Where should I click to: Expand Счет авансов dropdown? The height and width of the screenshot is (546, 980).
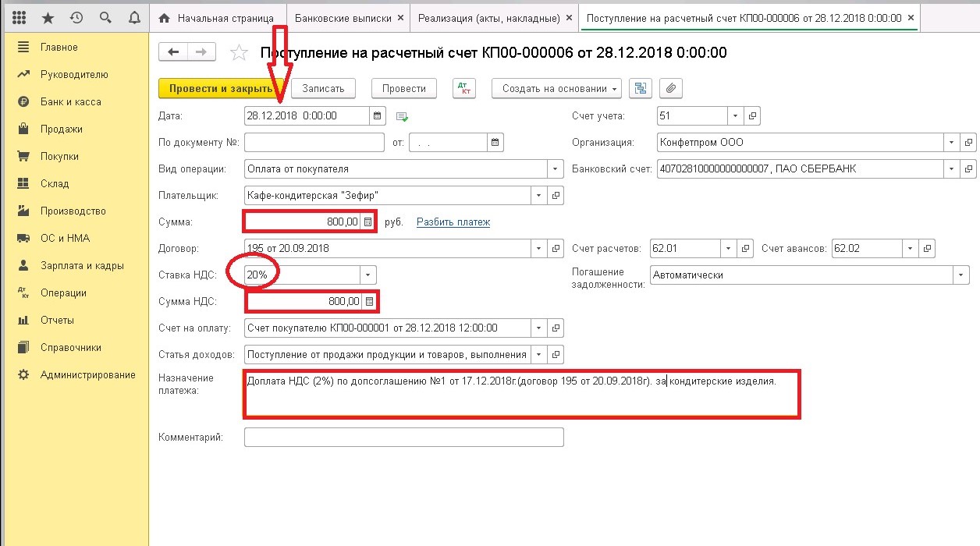click(910, 248)
